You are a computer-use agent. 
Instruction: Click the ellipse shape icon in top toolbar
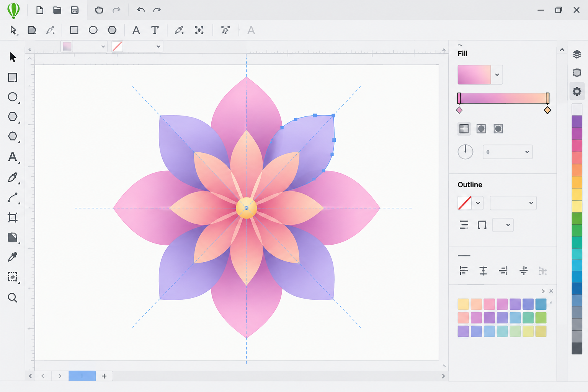pos(93,30)
